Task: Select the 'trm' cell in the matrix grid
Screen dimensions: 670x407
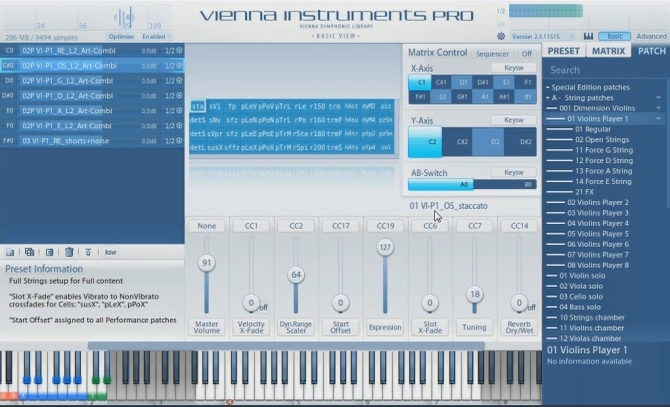Action: [334, 106]
